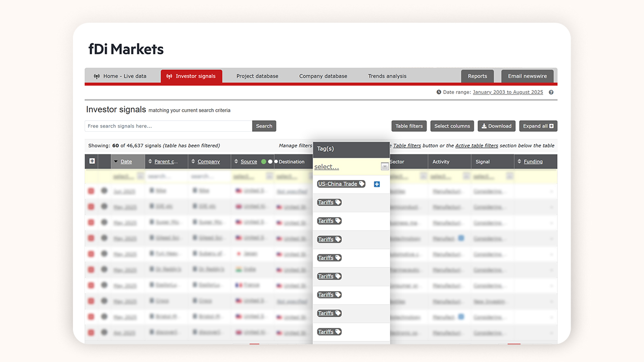Toggle the second row's red expand square
This screenshot has height=362, width=644.
pyautogui.click(x=91, y=207)
